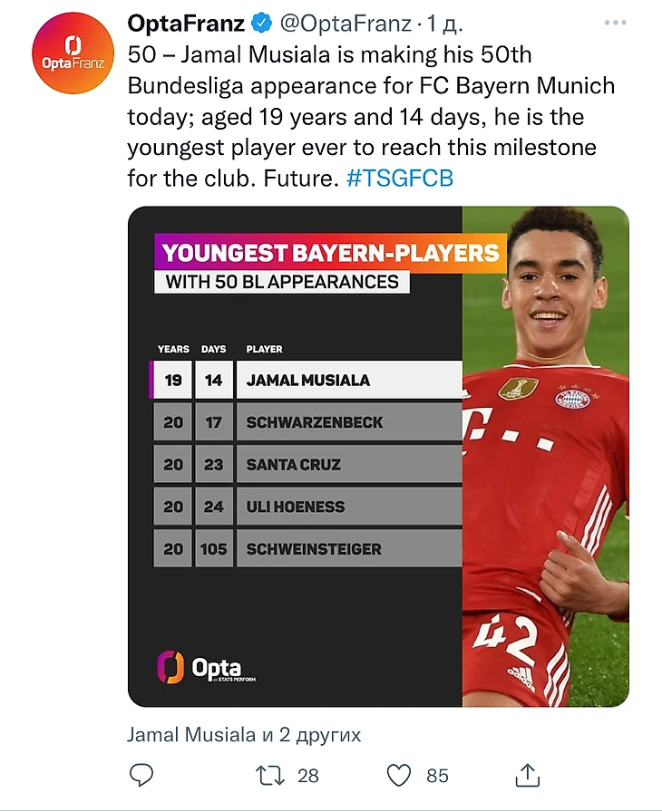Screen dimensions: 662x812
Task: Open the tweet via its "1 д." timestamp
Action: point(449,22)
